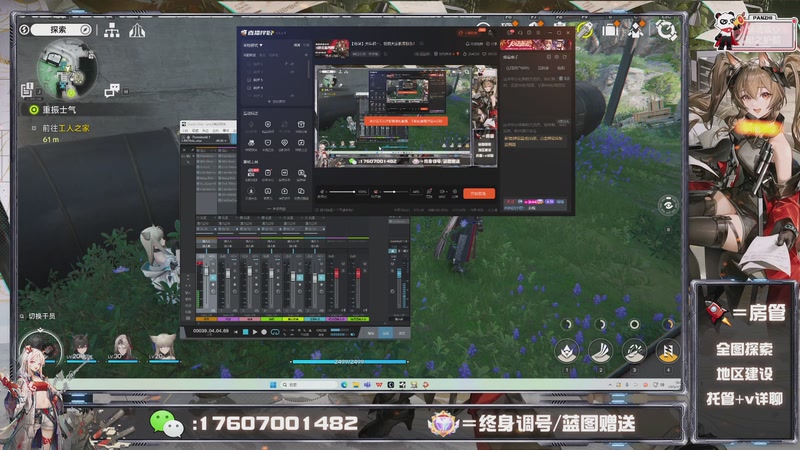Open the tech tree hierarchy icon in game HUD
The image size is (800, 450).
coord(112,30)
